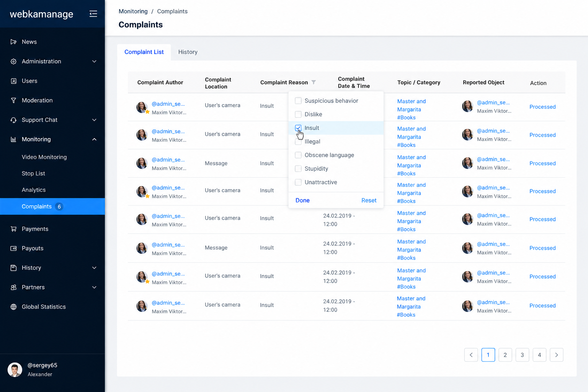588x392 pixels.
Task: Click the Monitoring breadcrumb link
Action: pyautogui.click(x=133, y=11)
